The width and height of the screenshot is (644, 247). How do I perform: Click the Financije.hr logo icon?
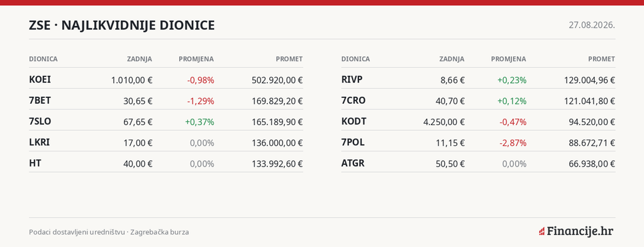[x=541, y=231]
